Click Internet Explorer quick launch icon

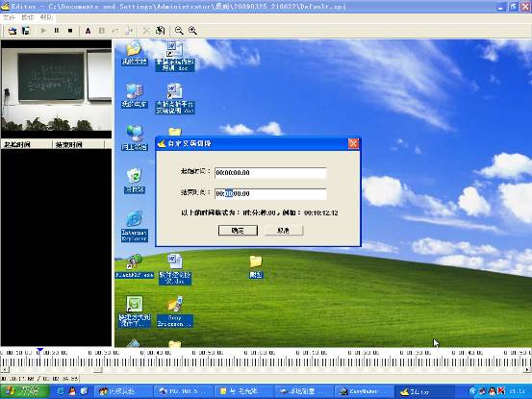[x=60, y=391]
